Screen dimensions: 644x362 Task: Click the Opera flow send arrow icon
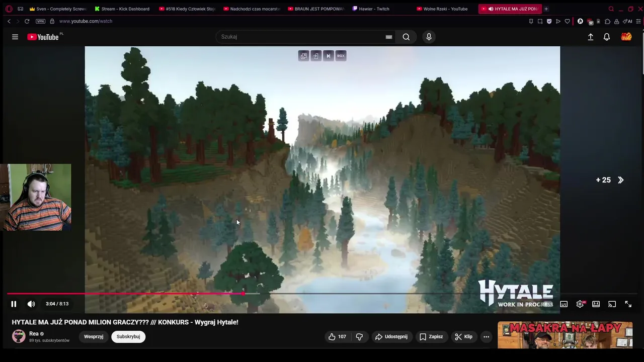pyautogui.click(x=558, y=21)
